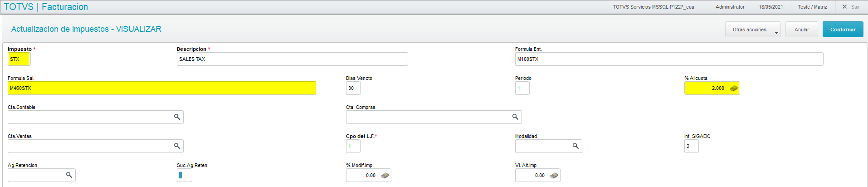868x187 pixels.
Task: Select the Formula Ent. field with M100STX
Action: (669, 59)
